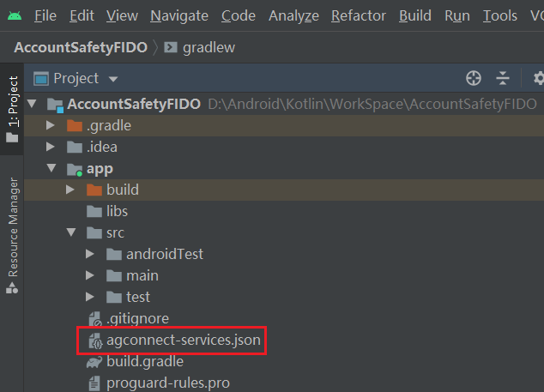Image resolution: width=544 pixels, height=392 pixels.
Task: Click the AccountSafetyFIDO breadcrumb
Action: 80,47
